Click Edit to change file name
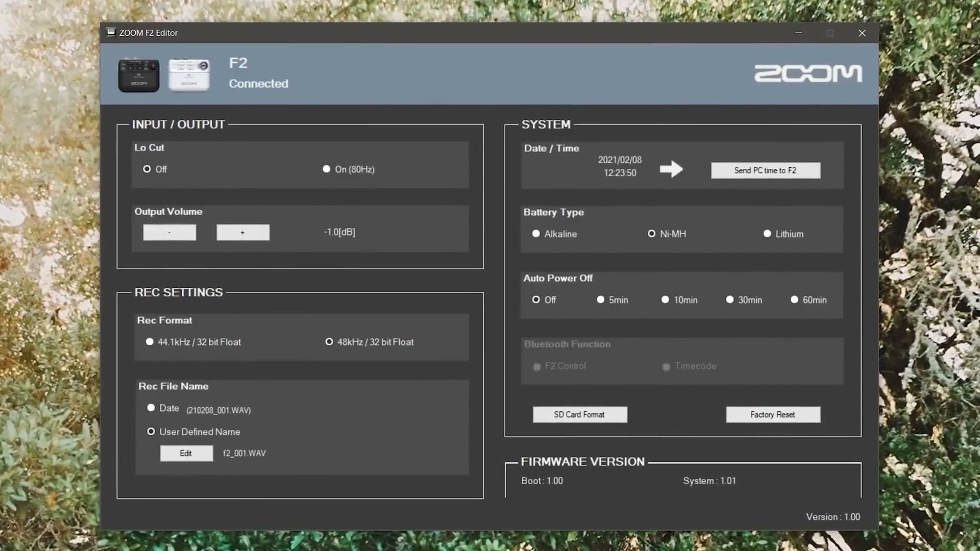Image resolution: width=980 pixels, height=551 pixels. (186, 453)
